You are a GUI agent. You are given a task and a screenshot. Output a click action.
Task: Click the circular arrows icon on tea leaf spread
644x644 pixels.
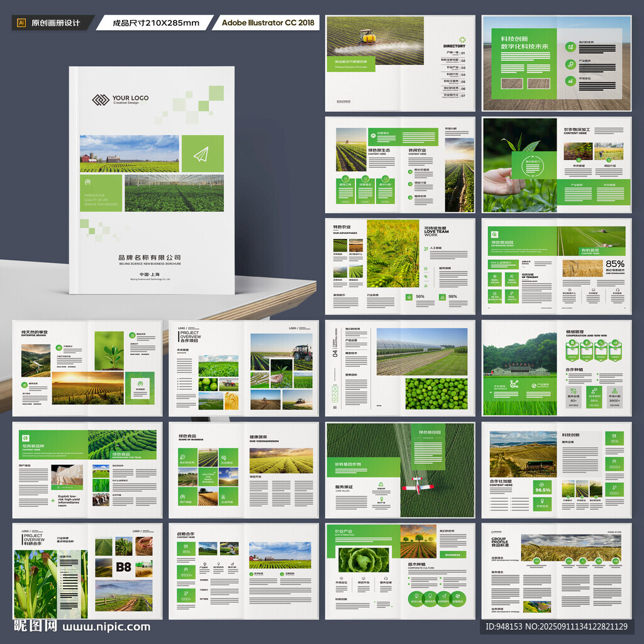(x=533, y=165)
